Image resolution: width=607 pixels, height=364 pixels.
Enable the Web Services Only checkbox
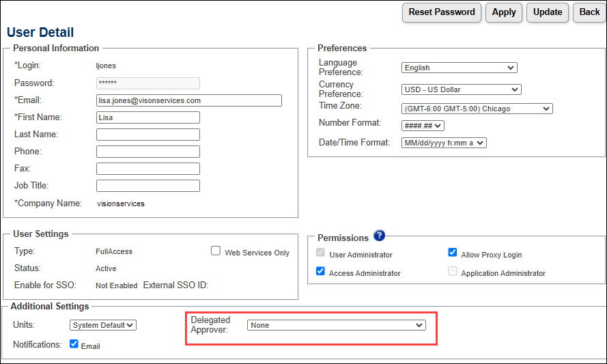pos(216,251)
